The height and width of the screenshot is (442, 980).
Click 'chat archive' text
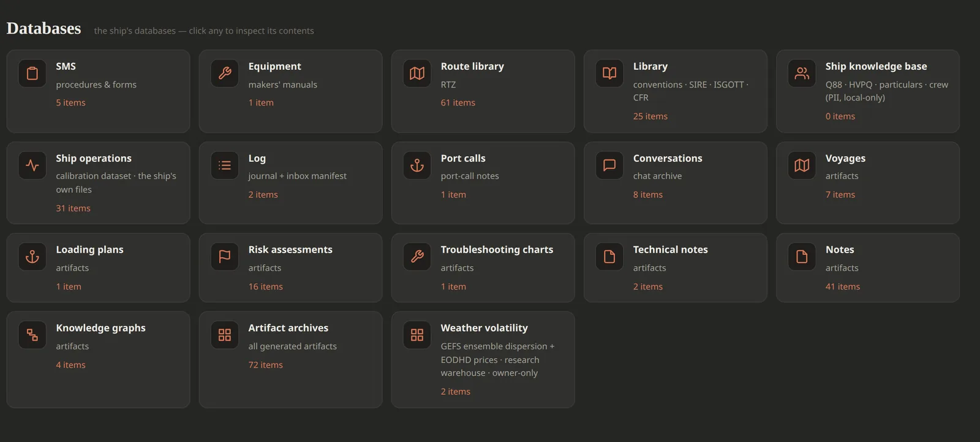(657, 176)
